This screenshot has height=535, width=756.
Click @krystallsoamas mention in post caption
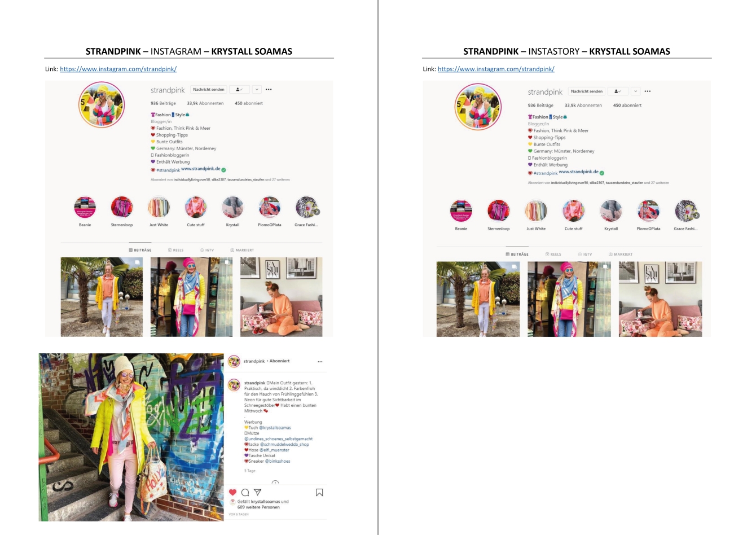[x=275, y=428]
